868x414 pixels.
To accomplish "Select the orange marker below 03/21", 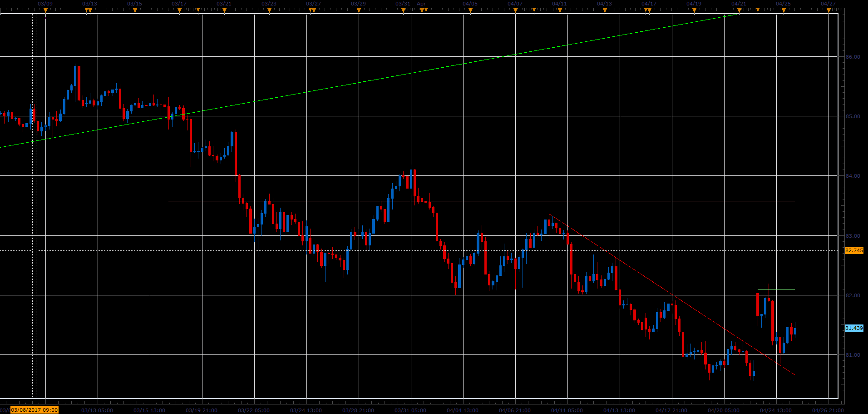I will pos(224,10).
